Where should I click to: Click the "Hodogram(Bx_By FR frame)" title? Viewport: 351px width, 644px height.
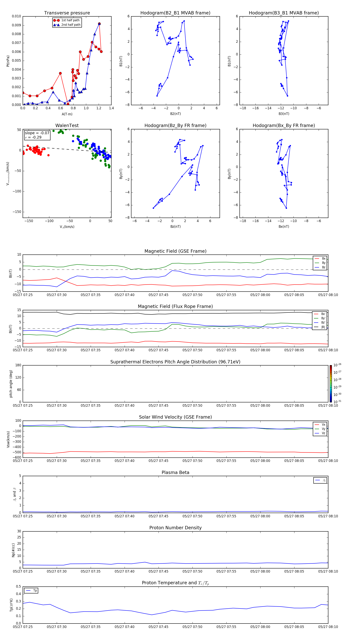[x=284, y=125]
